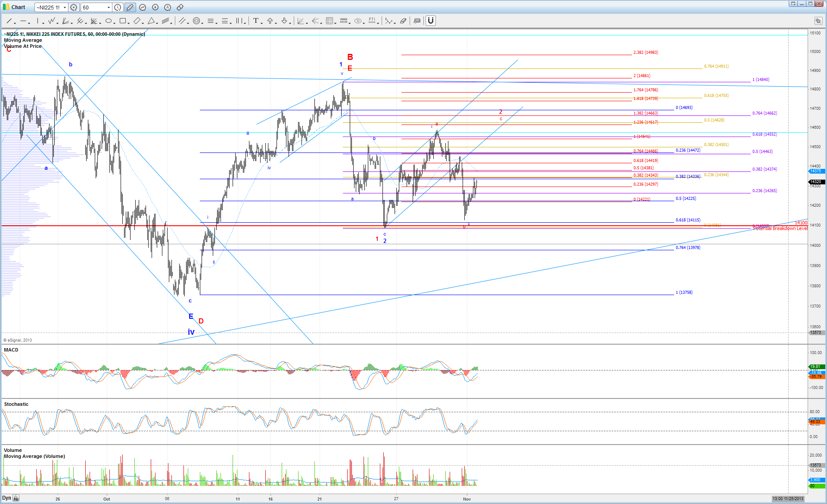
Task: Open the chart settings gear
Action: click(x=74, y=7)
